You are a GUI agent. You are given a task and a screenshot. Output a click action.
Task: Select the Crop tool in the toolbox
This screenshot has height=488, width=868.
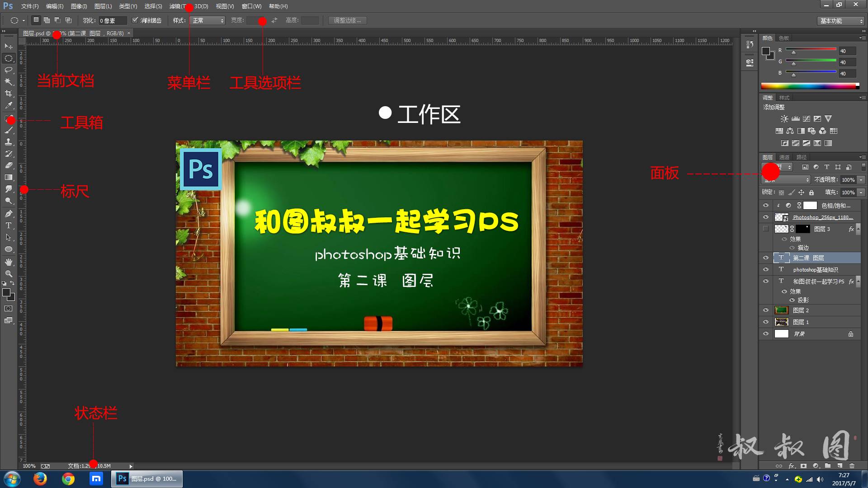9,92
